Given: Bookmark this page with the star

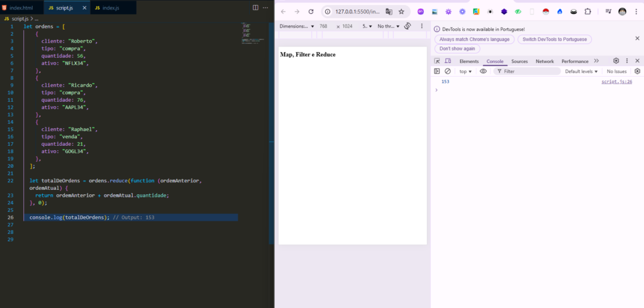Looking at the screenshot, I should point(401,11).
